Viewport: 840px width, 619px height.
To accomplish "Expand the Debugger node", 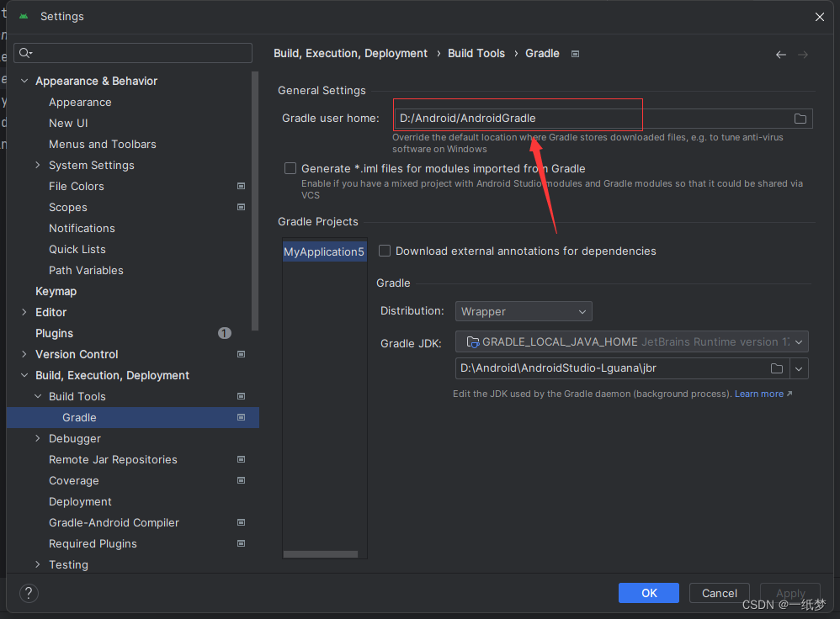I will pos(38,438).
